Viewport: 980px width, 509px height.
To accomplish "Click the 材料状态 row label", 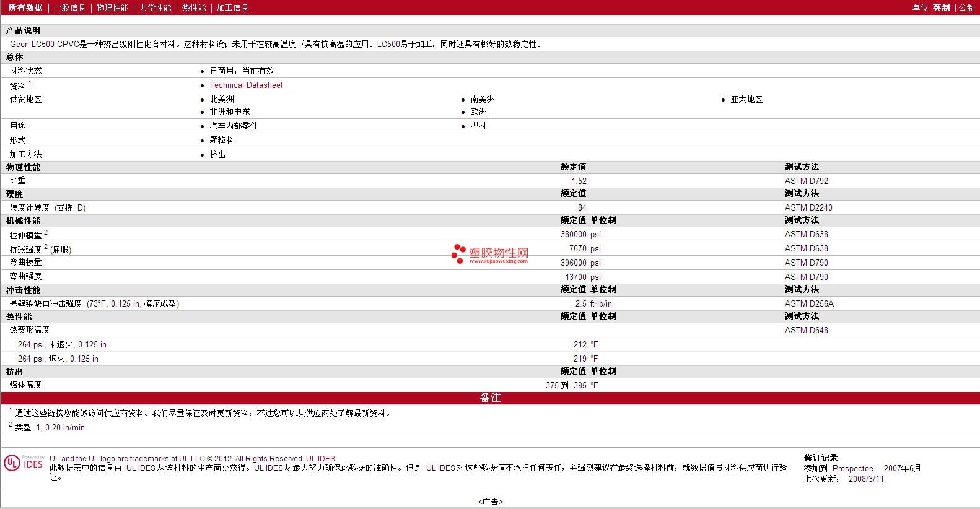I will [26, 71].
